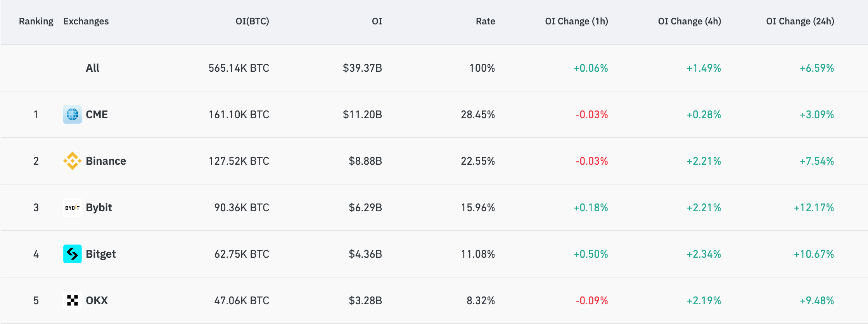This screenshot has width=868, height=324.
Task: Select the Bybit exchange name
Action: coord(99,207)
